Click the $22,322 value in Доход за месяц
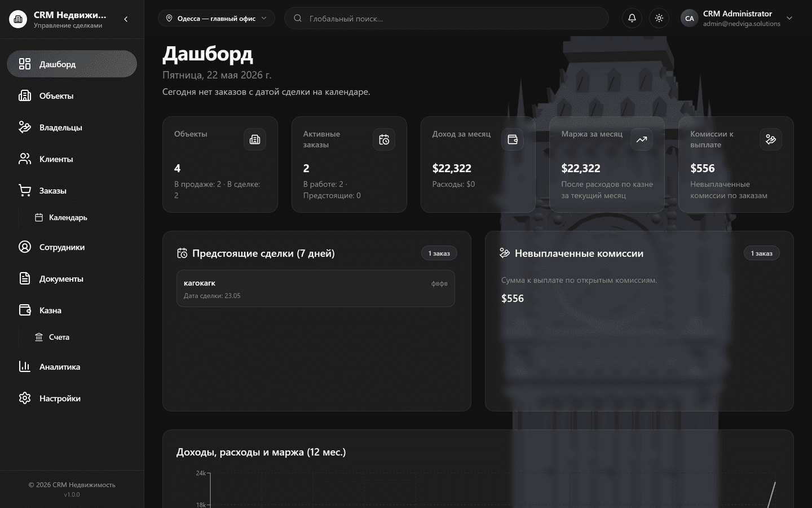The height and width of the screenshot is (508, 812). click(452, 168)
